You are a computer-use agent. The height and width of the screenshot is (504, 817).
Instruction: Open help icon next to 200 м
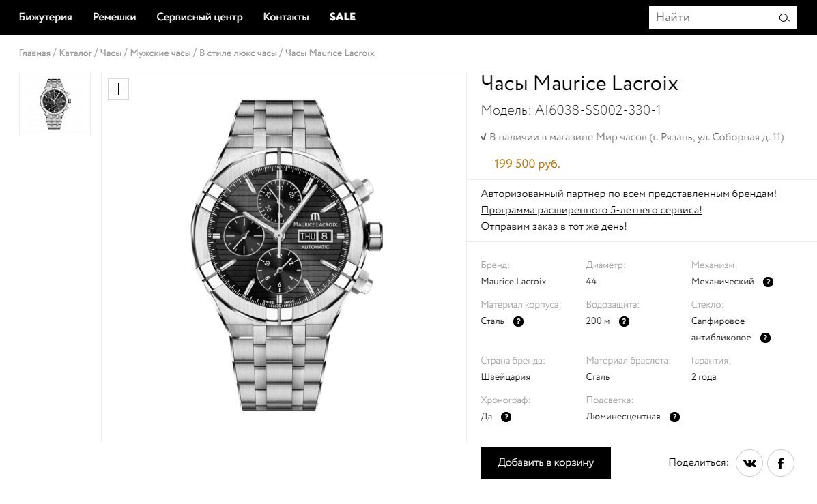point(623,321)
